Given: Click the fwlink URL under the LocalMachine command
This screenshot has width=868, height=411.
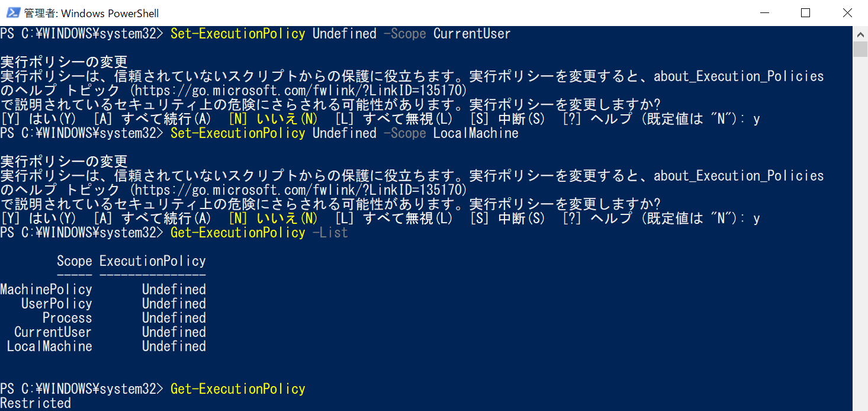Looking at the screenshot, I should pos(298,190).
